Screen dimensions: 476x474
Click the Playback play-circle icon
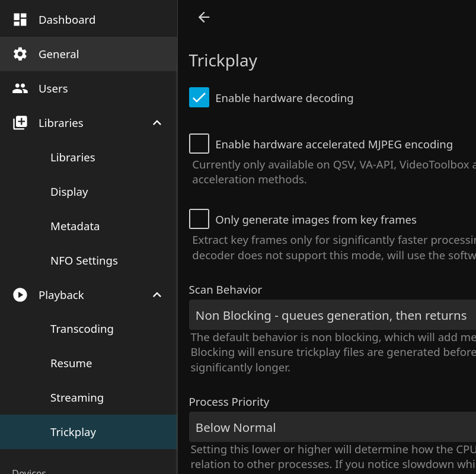[20, 295]
